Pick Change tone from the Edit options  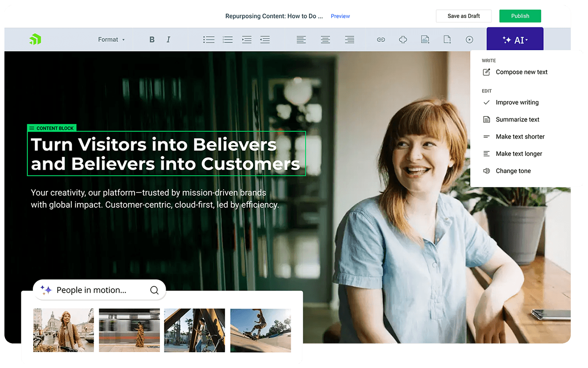coord(513,171)
